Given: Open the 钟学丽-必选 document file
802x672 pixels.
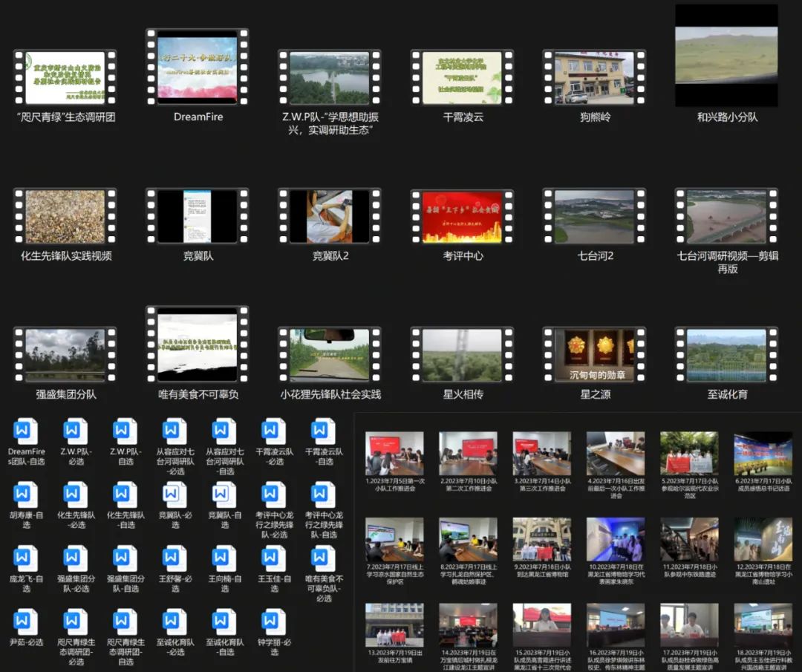Looking at the screenshot, I should 274,622.
